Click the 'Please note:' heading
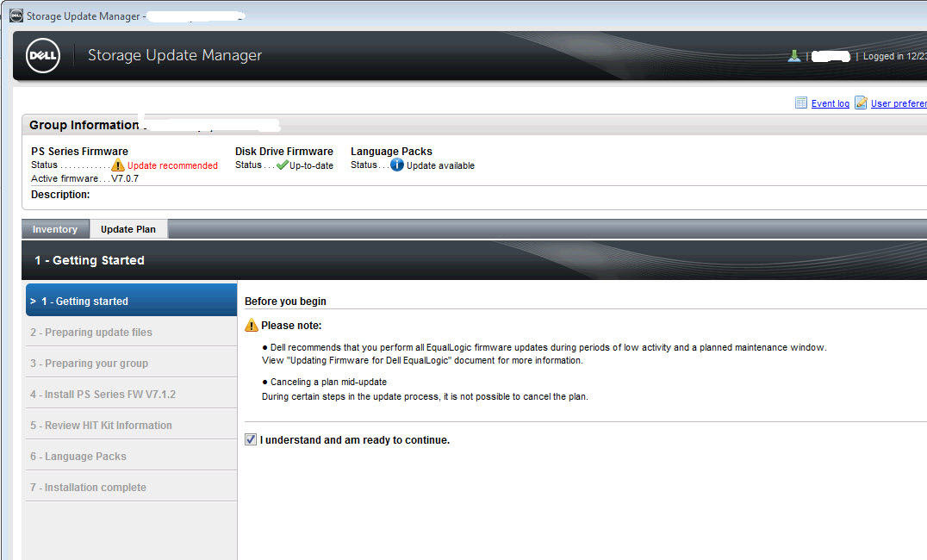 [x=291, y=326]
